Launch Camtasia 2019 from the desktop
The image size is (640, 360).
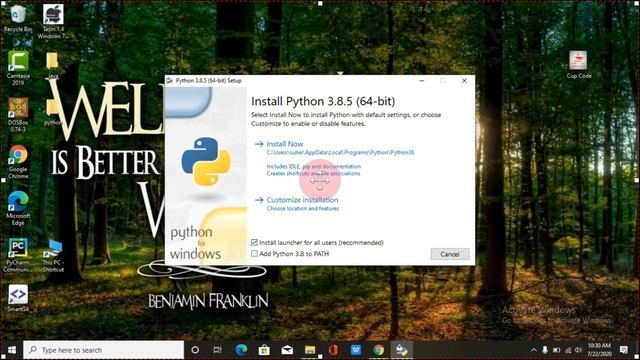click(x=18, y=68)
